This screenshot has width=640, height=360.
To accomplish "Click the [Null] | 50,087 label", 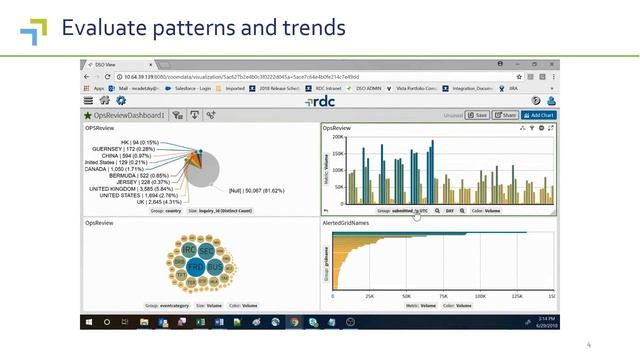I will [256, 191].
